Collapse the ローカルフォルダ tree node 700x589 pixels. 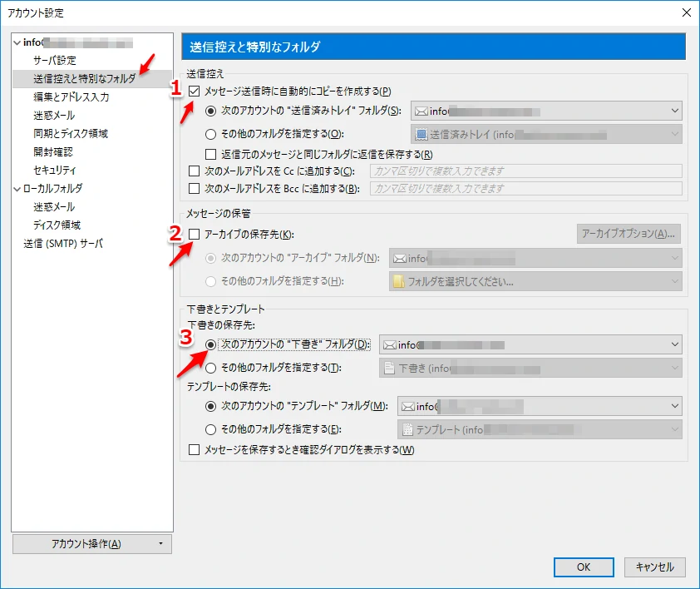pos(17,189)
